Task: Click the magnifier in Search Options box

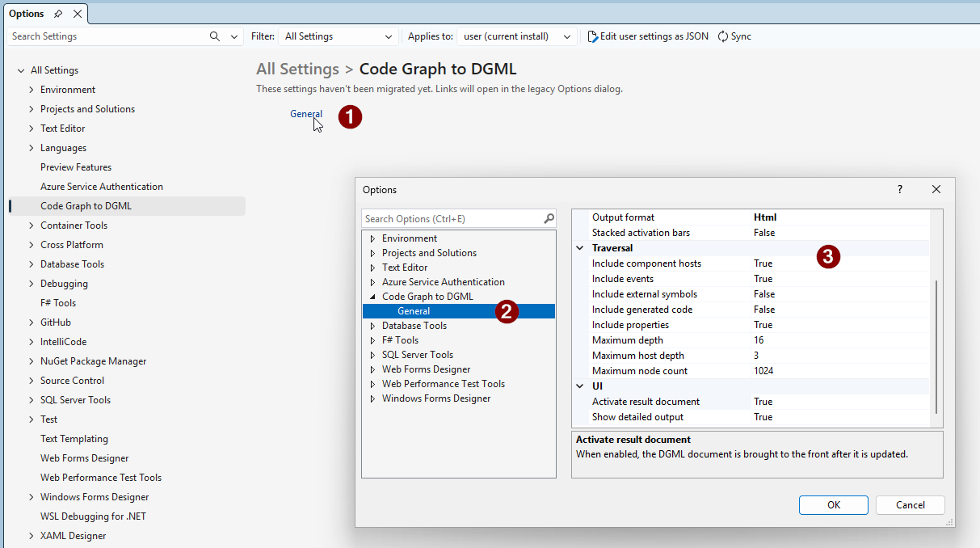Action: point(549,218)
